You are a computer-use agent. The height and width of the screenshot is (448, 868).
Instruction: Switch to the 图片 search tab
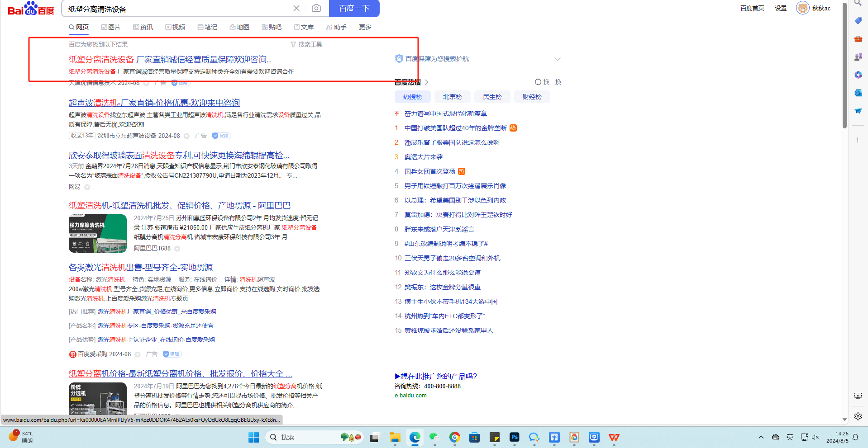click(x=111, y=27)
